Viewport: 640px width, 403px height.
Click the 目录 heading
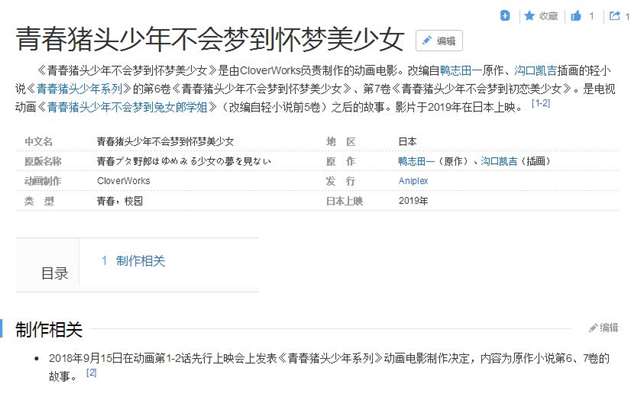coord(54,273)
